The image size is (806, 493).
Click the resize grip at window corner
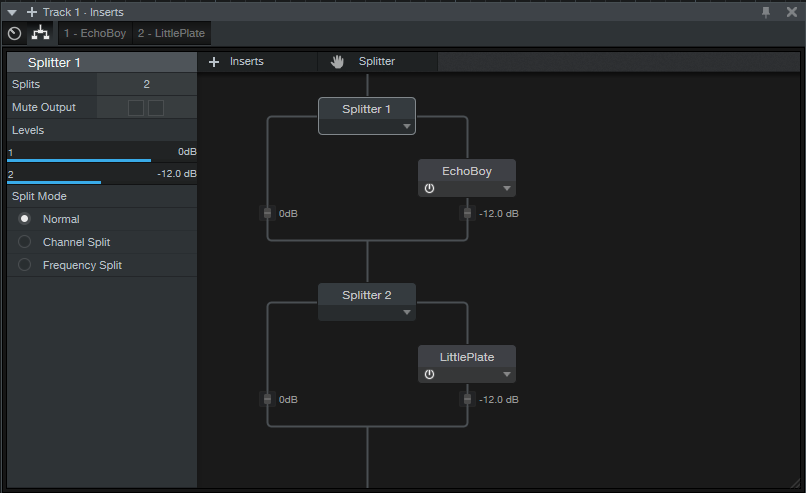click(796, 483)
